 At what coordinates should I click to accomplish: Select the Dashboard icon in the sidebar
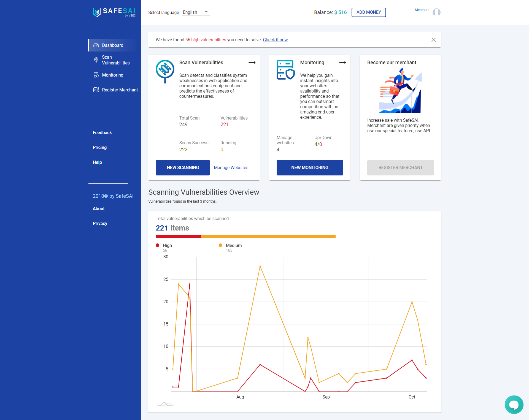(96, 45)
